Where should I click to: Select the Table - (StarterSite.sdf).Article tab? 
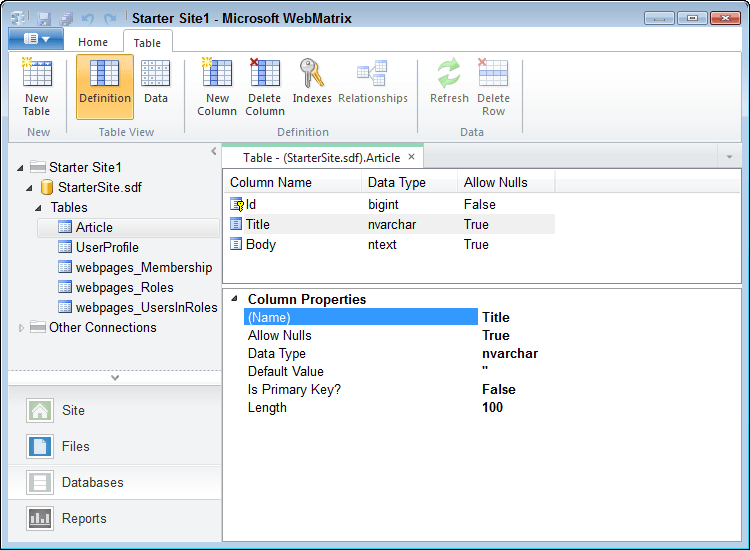(x=321, y=158)
